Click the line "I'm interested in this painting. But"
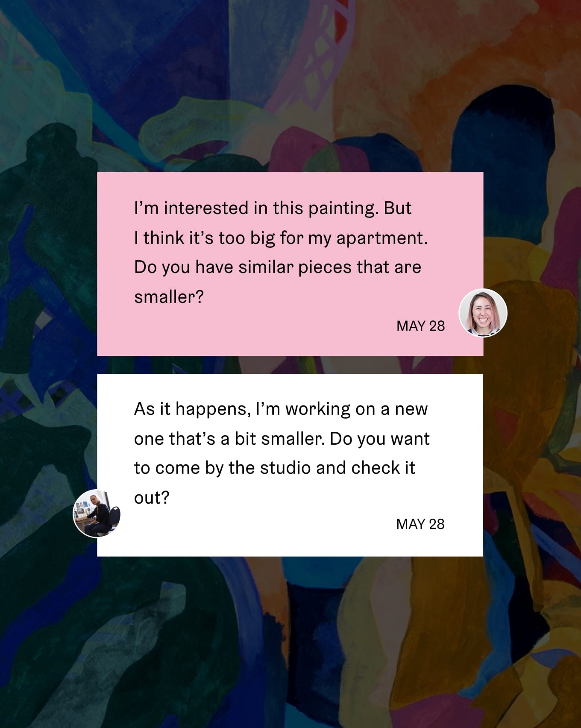This screenshot has height=728, width=581. (273, 208)
